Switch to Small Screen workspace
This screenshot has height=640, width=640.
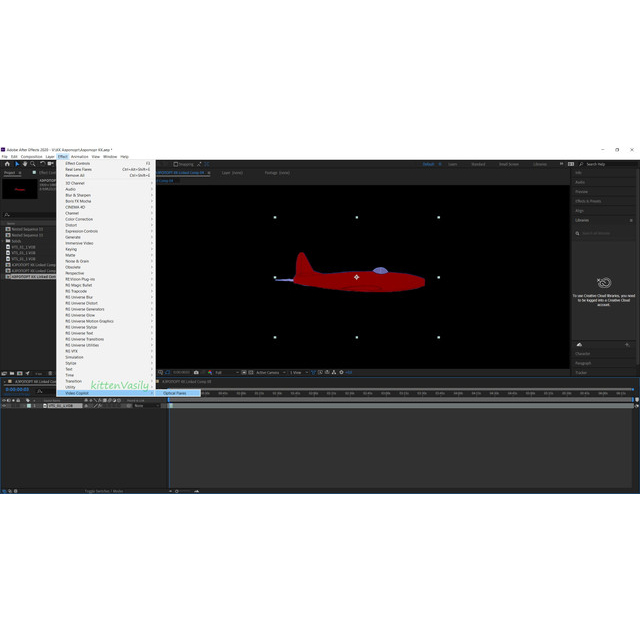(x=509, y=164)
